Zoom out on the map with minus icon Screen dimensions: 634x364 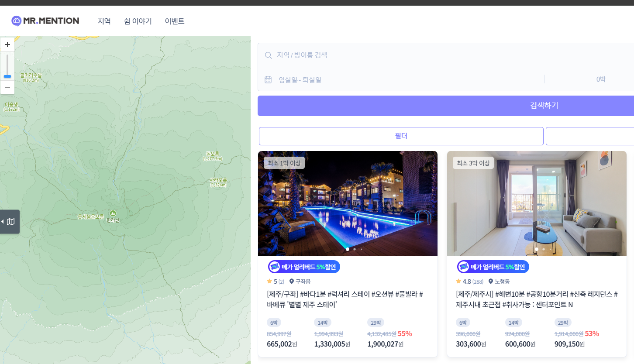[7, 87]
